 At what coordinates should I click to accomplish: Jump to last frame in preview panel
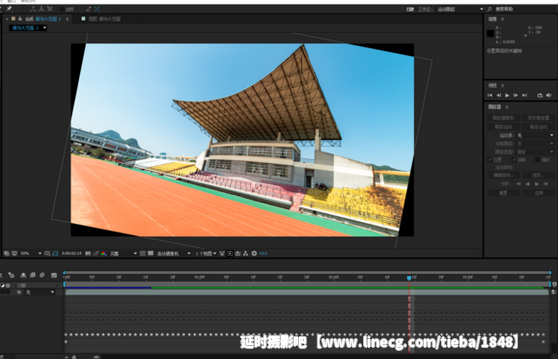coord(524,96)
